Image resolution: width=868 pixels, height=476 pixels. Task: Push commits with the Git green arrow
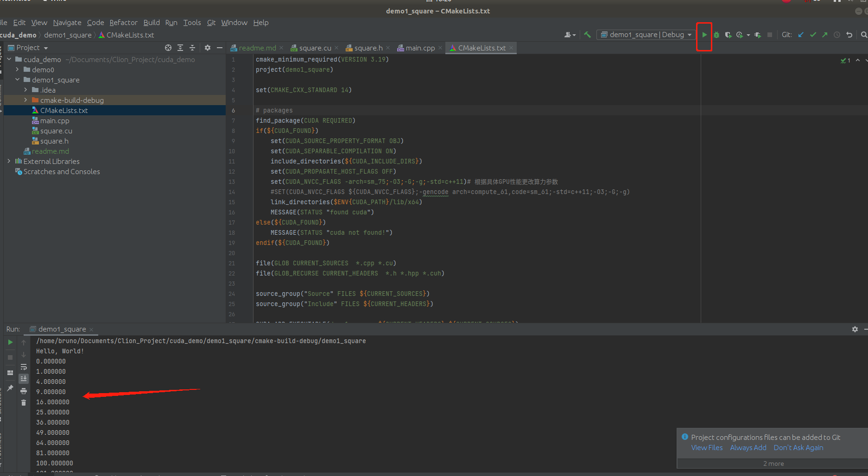[825, 35]
